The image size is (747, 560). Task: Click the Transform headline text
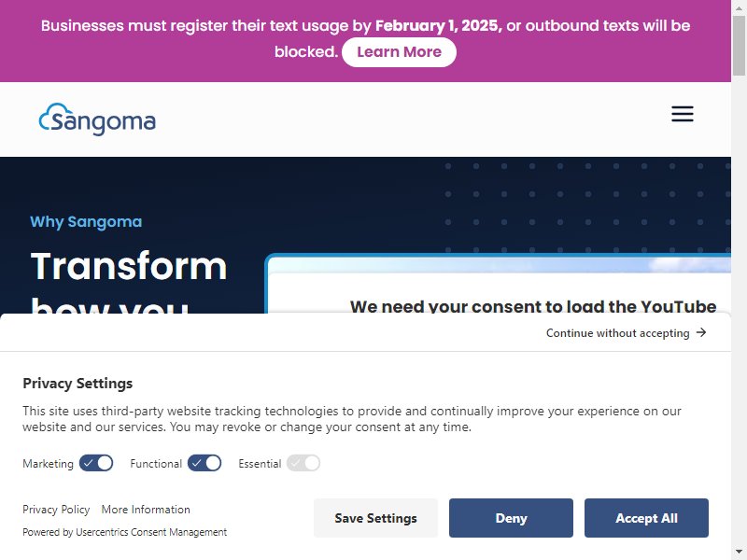click(x=129, y=266)
